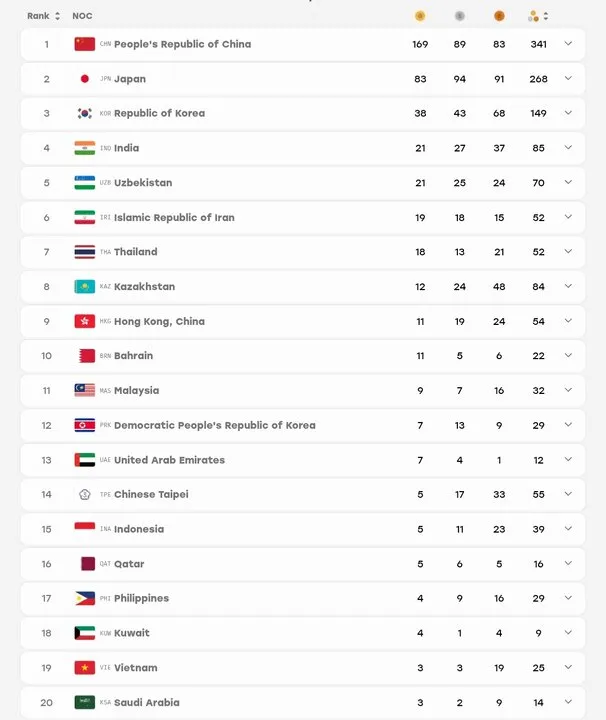Image resolution: width=606 pixels, height=720 pixels.
Task: Click the gold medal column icon
Action: point(420,16)
